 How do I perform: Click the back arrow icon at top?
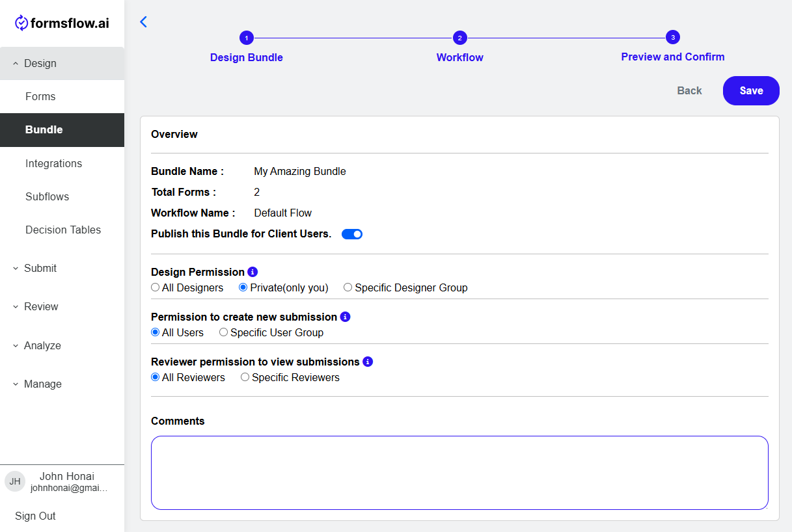tap(144, 21)
